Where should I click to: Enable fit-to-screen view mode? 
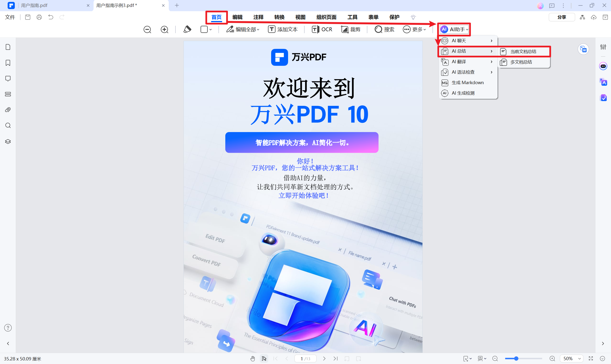click(x=591, y=358)
